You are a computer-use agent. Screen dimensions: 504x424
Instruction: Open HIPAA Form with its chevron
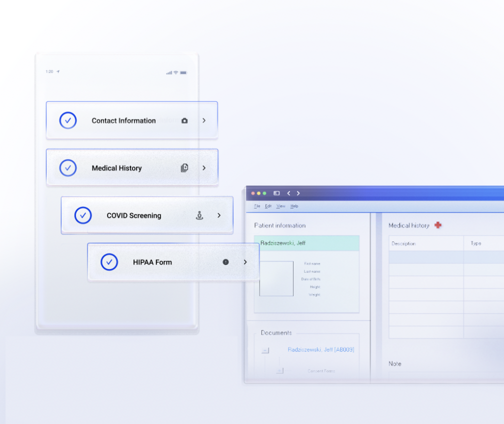[245, 262]
